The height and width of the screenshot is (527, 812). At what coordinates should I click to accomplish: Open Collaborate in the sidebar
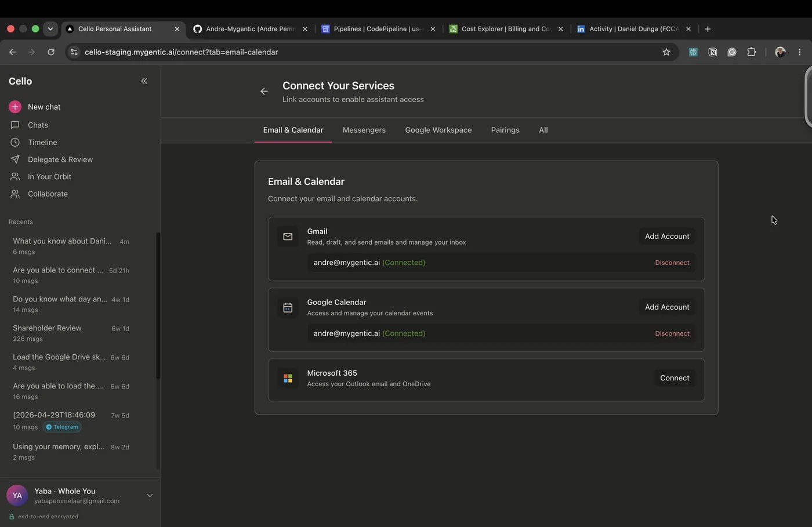pyautogui.click(x=48, y=194)
